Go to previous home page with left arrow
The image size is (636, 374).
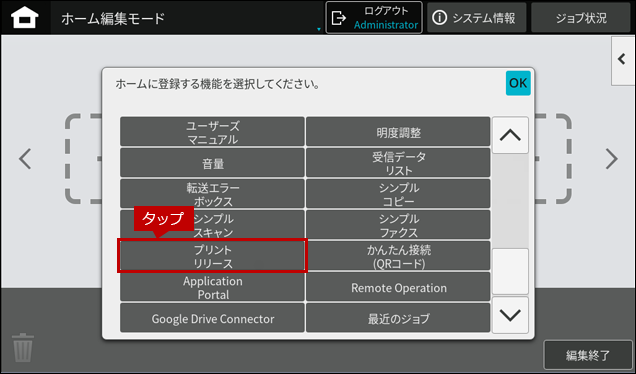[25, 159]
